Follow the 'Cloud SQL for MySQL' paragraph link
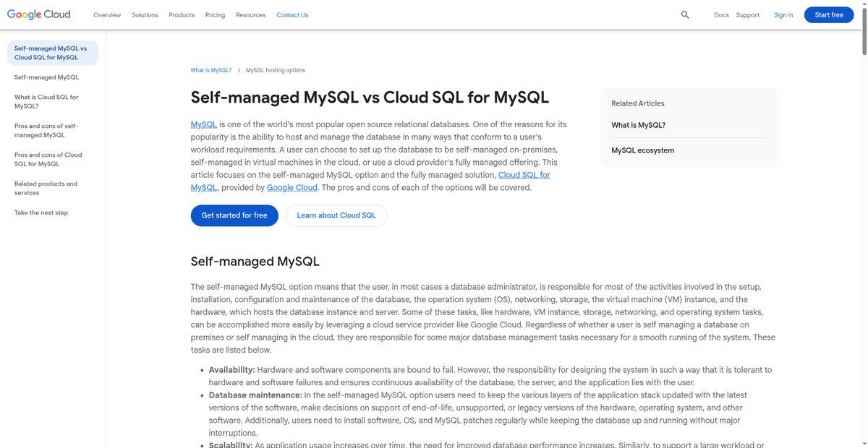 pos(524,175)
